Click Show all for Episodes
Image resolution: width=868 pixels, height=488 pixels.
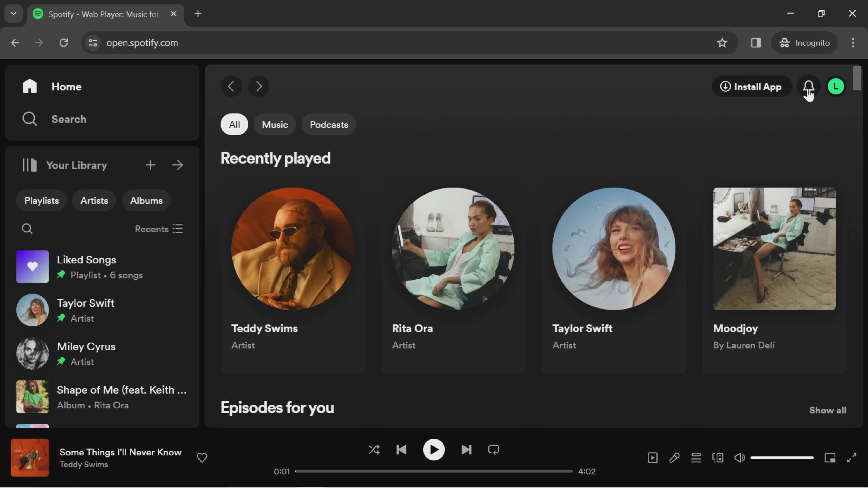[x=828, y=410]
